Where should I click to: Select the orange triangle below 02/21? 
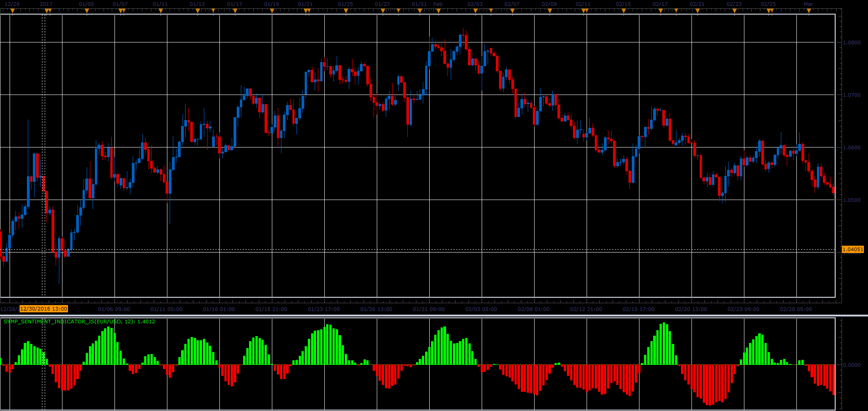click(x=697, y=11)
